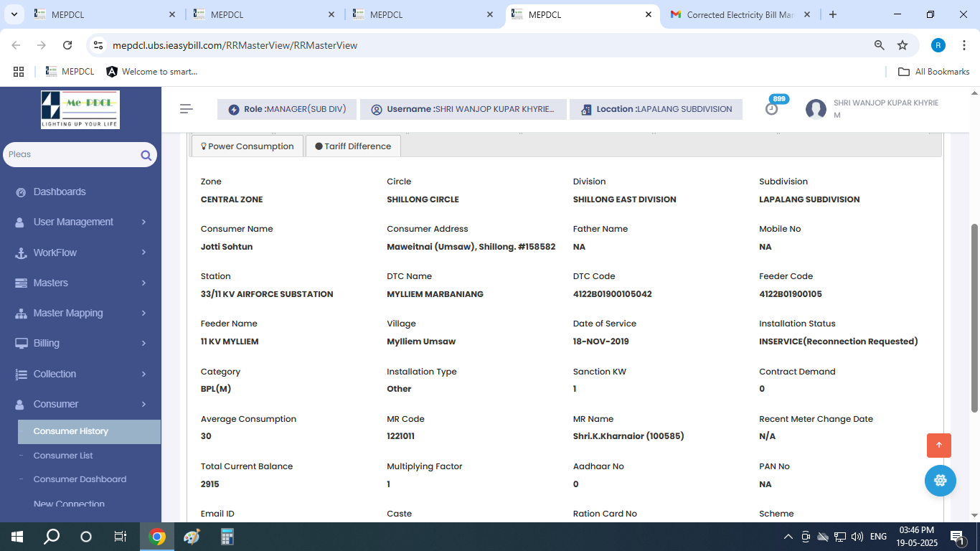
Task: Collapse the Consumer sidebar menu
Action: point(80,404)
